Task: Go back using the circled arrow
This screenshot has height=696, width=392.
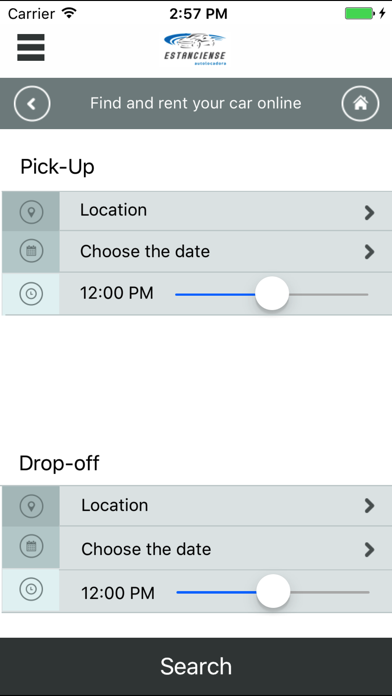Action: pyautogui.click(x=32, y=103)
